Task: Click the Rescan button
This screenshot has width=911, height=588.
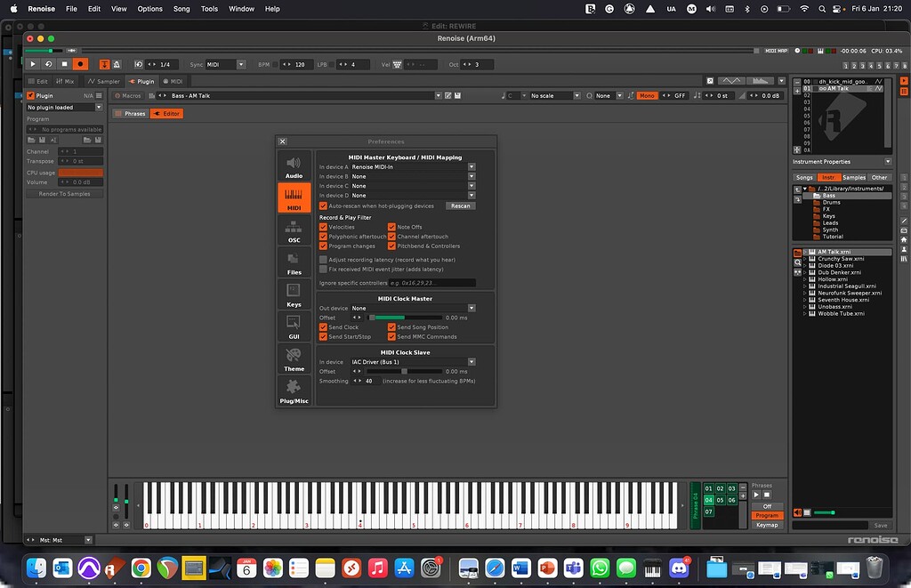Action: coord(461,205)
